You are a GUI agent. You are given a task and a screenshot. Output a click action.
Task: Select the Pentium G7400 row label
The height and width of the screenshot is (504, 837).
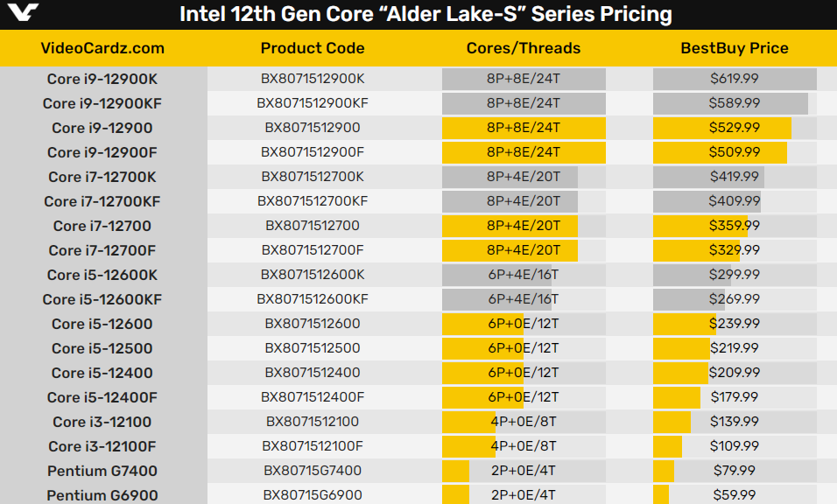click(x=102, y=471)
